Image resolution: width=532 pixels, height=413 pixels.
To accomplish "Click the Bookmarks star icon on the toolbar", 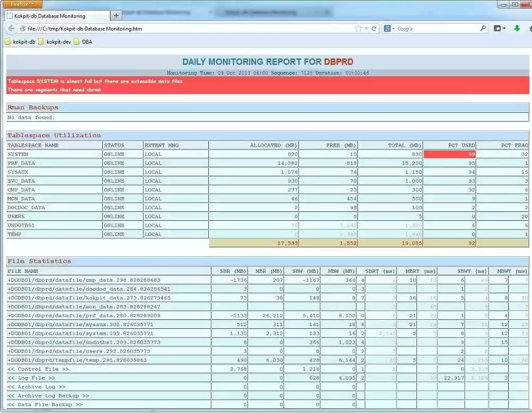I will 497,28.
